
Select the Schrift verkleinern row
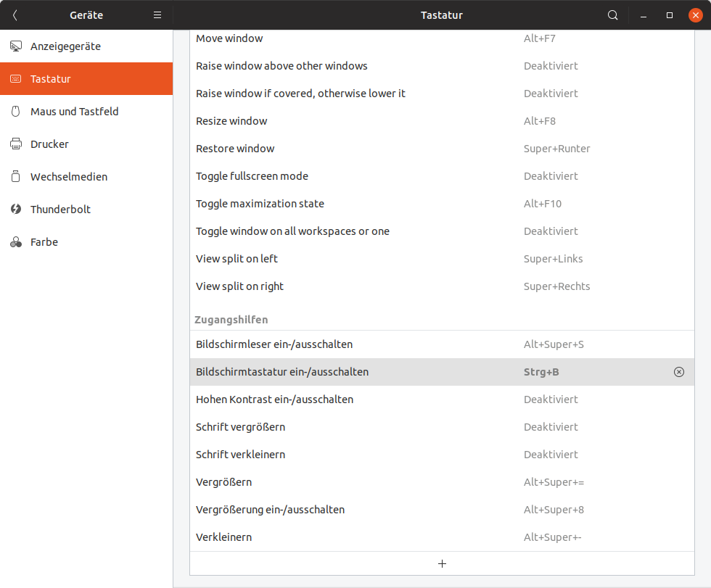(442, 455)
